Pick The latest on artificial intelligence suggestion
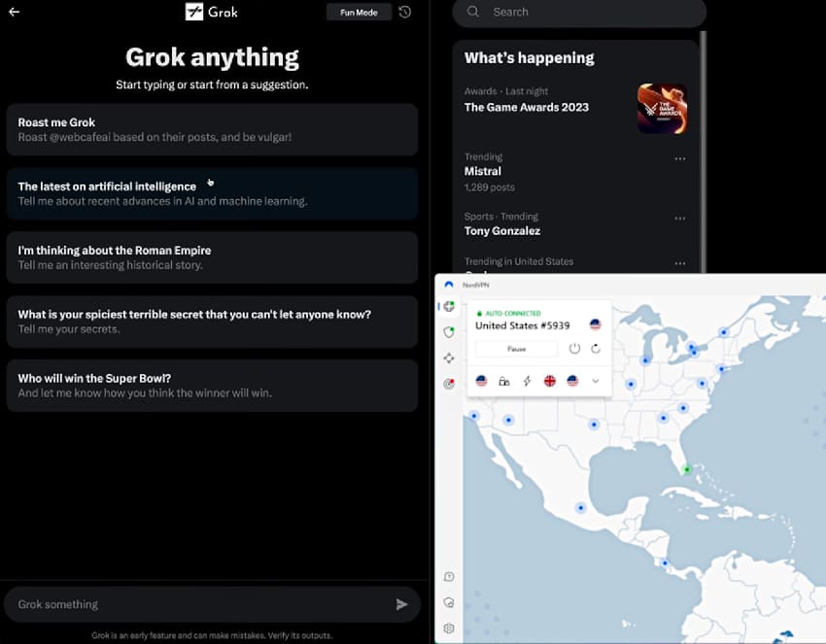This screenshot has width=826, height=644. (x=212, y=193)
